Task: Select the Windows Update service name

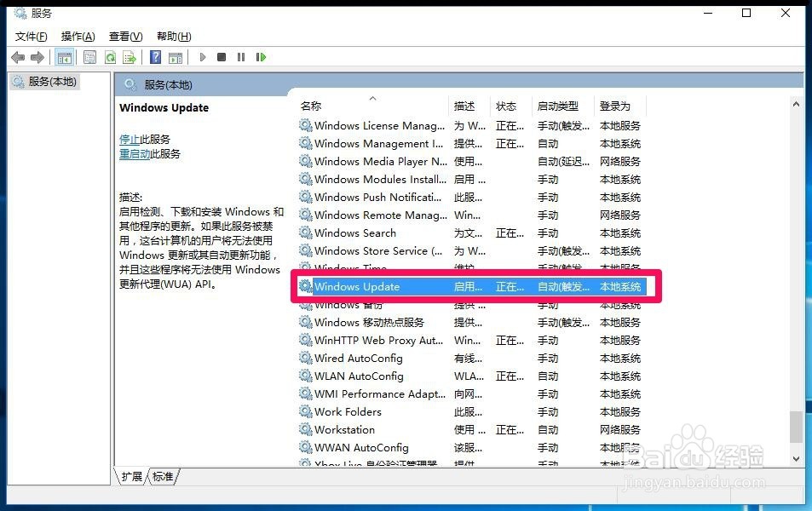Action: click(x=357, y=286)
